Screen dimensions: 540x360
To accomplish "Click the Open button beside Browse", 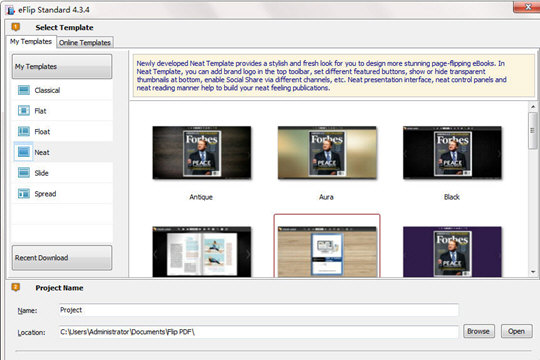I will click(x=516, y=331).
